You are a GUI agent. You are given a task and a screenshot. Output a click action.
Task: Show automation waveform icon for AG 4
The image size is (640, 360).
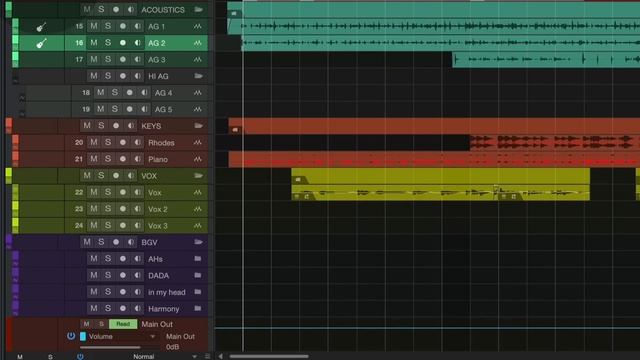pos(198,93)
